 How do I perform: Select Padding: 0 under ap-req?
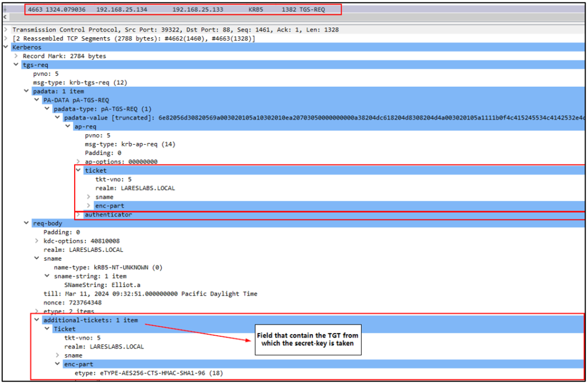(x=103, y=153)
